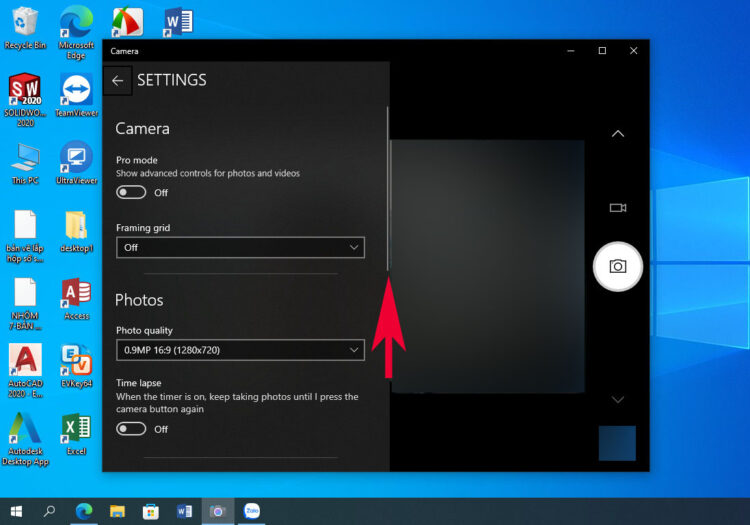Select the TeamViewer desktop shortcut
Viewport: 750px width, 525px height.
[76, 96]
